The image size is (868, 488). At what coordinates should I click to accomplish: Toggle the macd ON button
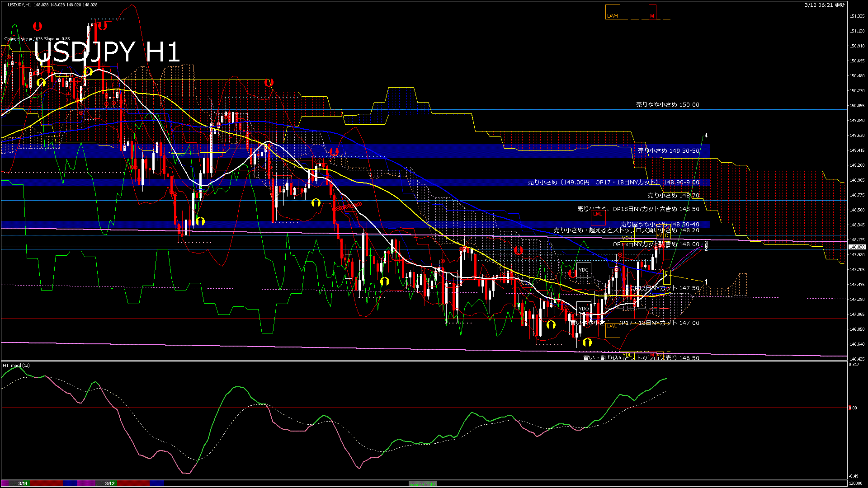point(423,483)
